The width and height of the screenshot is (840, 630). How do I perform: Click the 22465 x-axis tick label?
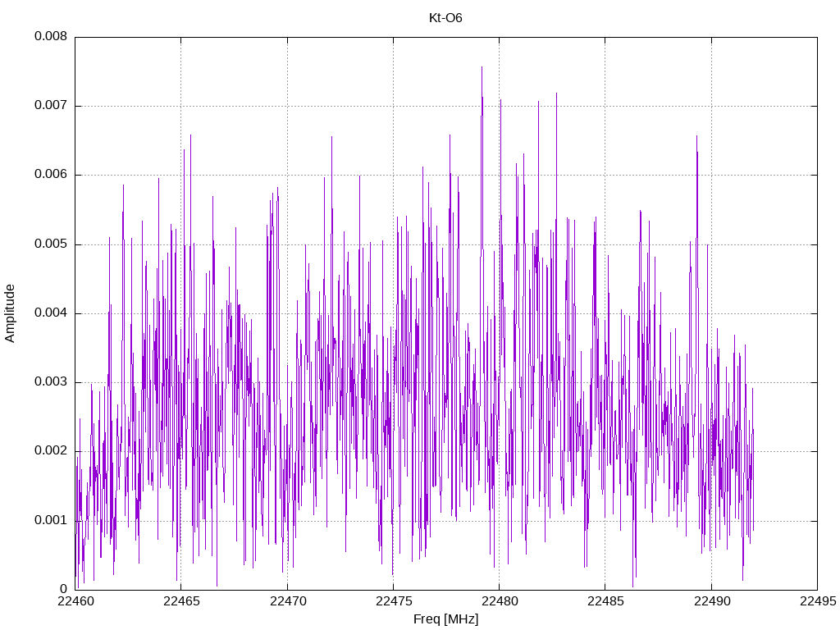[x=181, y=601]
